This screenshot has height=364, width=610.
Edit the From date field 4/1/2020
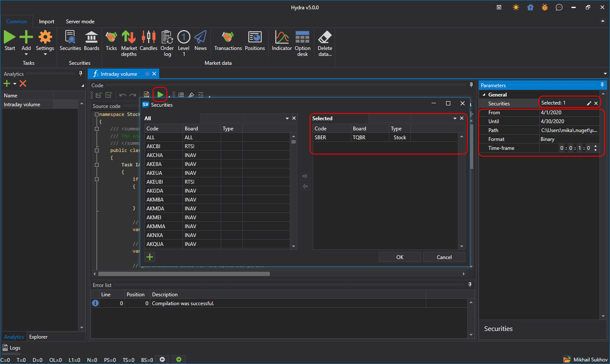[x=569, y=113]
